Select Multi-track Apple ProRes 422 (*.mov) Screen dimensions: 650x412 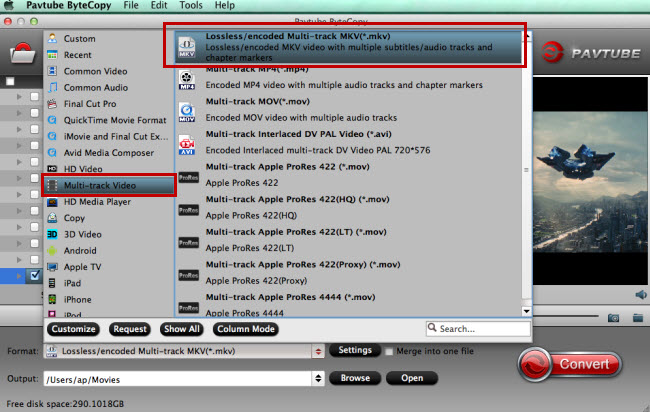pyautogui.click(x=349, y=175)
